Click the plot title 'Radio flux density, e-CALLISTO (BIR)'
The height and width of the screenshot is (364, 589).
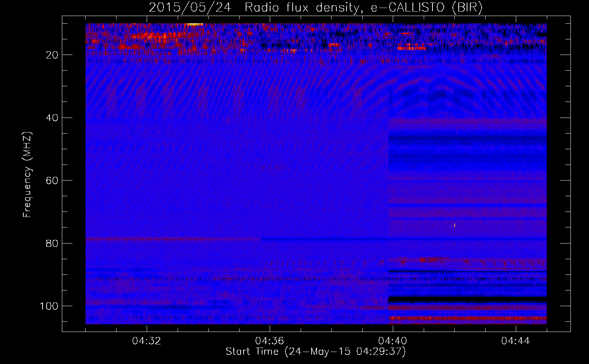pos(363,8)
